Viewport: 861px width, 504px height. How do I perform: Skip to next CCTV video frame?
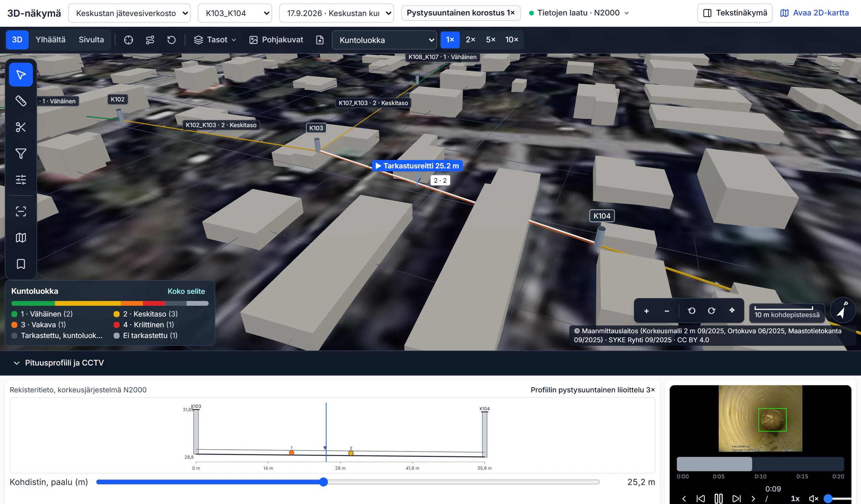(x=737, y=499)
